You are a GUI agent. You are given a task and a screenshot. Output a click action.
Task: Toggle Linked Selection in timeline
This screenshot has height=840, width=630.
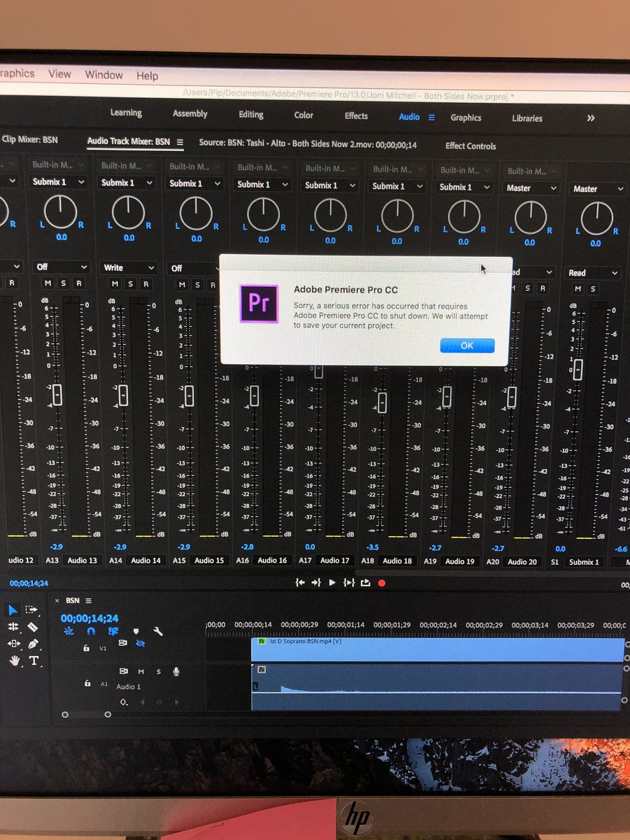pos(114,631)
